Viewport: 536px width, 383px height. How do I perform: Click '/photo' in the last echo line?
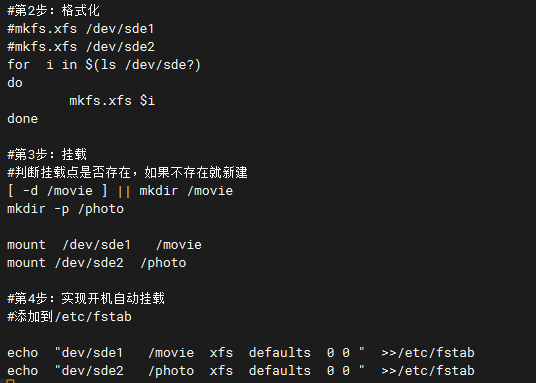171,371
